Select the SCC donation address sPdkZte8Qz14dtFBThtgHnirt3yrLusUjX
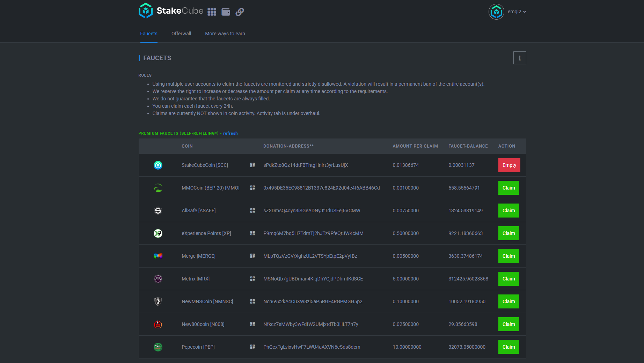Viewport: 644px width, 363px height. click(306, 165)
